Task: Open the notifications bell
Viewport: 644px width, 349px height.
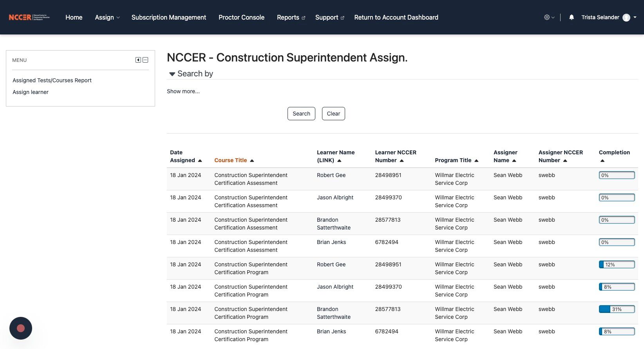Action: tap(572, 17)
